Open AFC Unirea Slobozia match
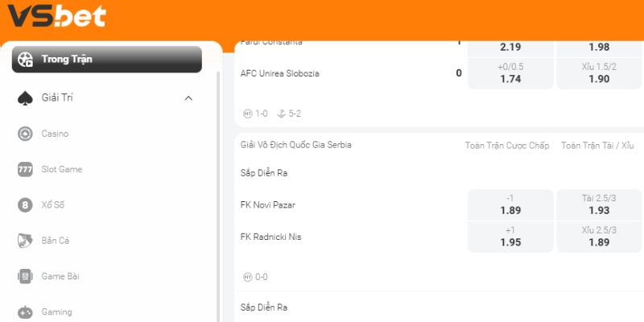This screenshot has width=644, height=322. (280, 73)
